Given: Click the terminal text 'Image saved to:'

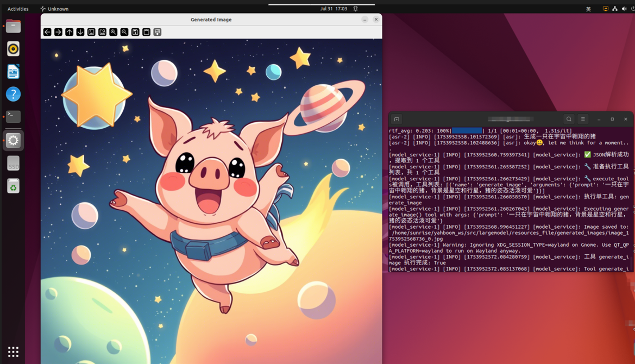Looking at the screenshot, I should (606, 227).
